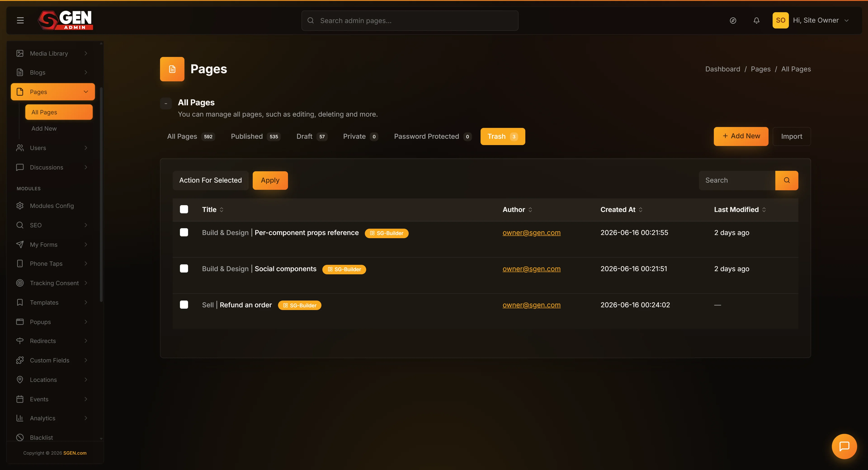Click the Redirects signpost icon

point(20,341)
